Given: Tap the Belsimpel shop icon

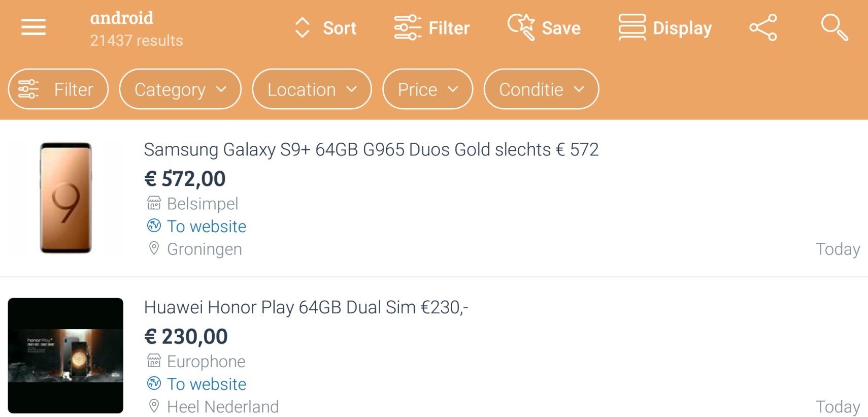Looking at the screenshot, I should pyautogui.click(x=154, y=203).
